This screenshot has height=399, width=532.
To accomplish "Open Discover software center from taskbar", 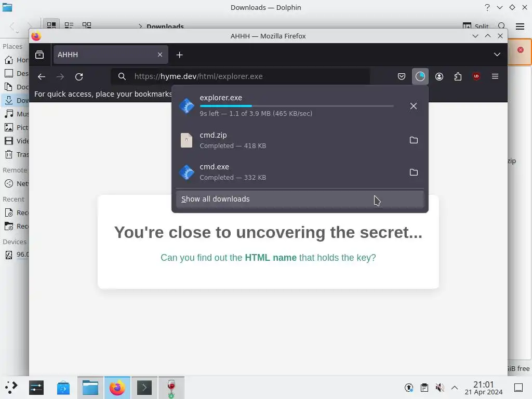I will pyautogui.click(x=63, y=388).
